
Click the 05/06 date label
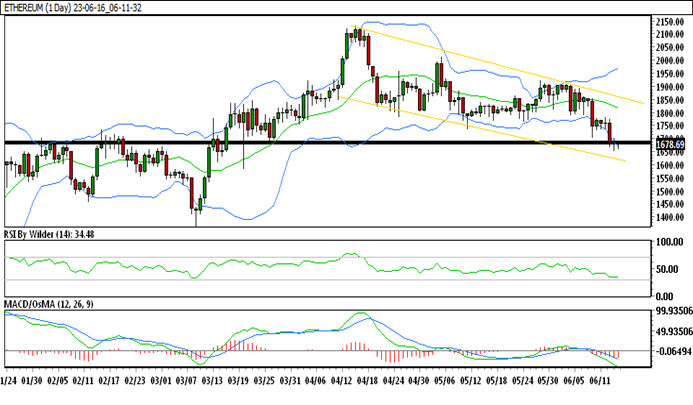445,381
